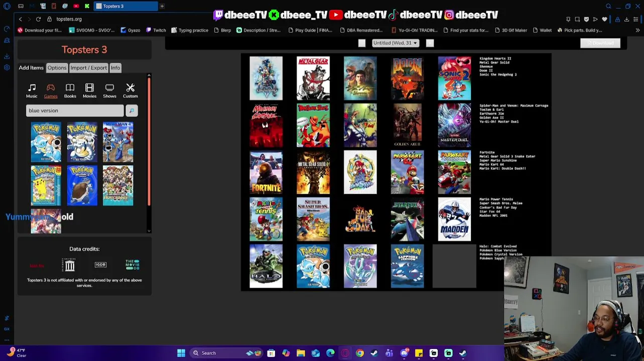Click the Metal Gear Solid cover in first row

313,78
